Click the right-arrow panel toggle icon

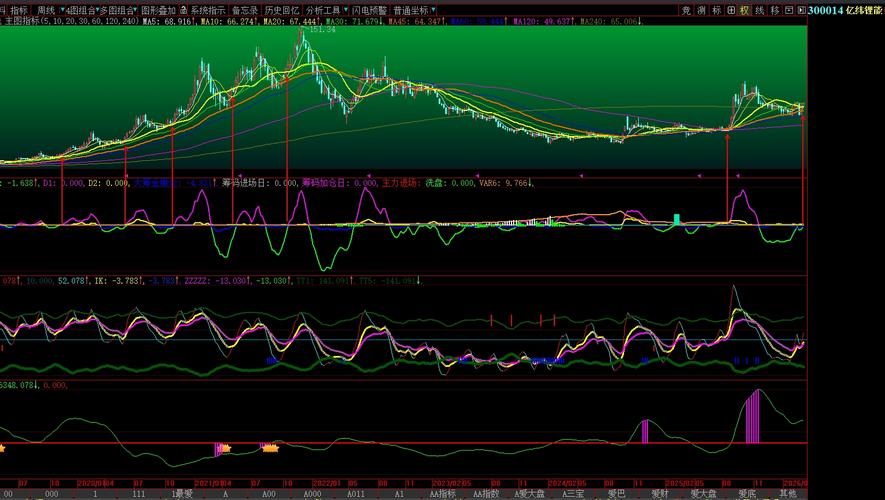pyautogui.click(x=801, y=10)
